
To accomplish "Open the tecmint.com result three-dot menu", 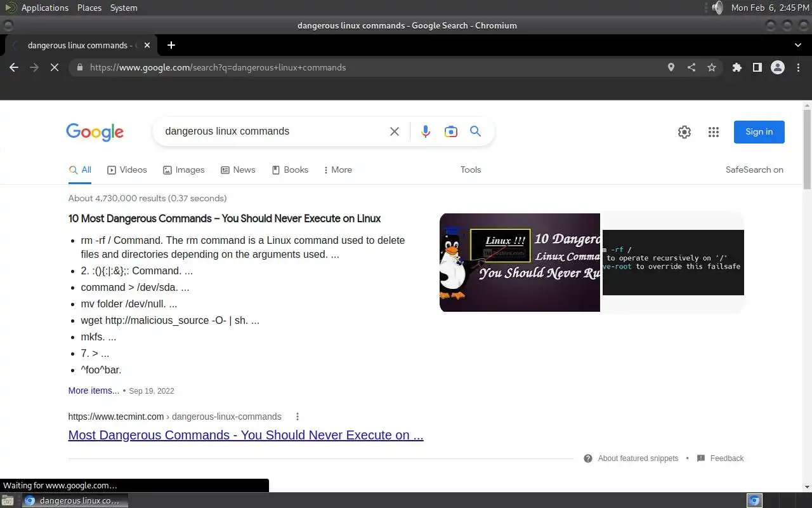I will click(298, 417).
